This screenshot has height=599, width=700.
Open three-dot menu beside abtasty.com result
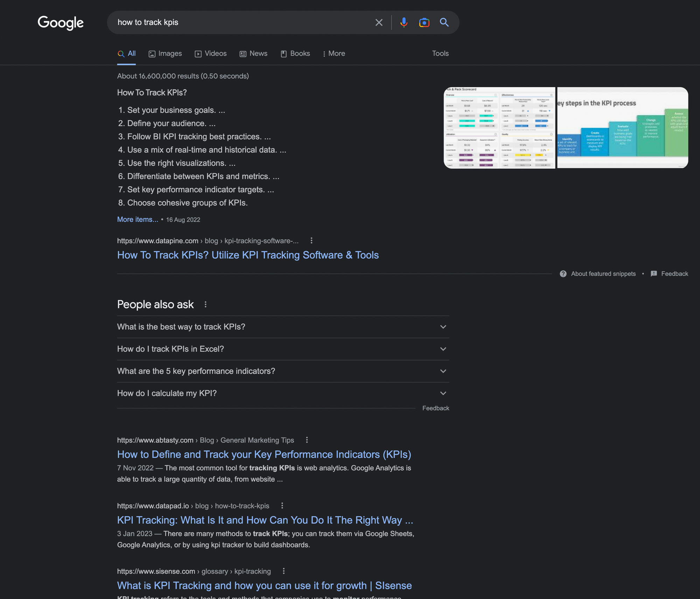[x=307, y=440]
